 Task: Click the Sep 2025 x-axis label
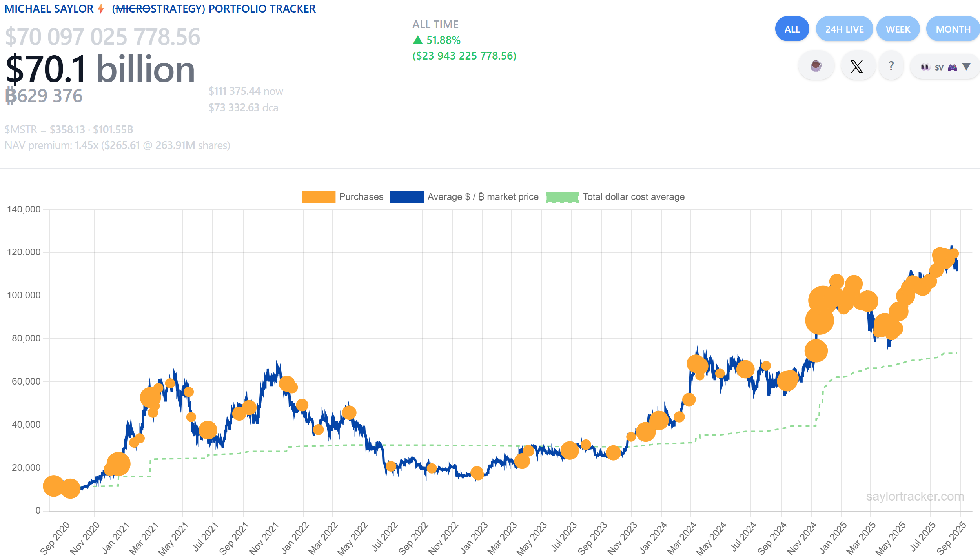(x=951, y=538)
